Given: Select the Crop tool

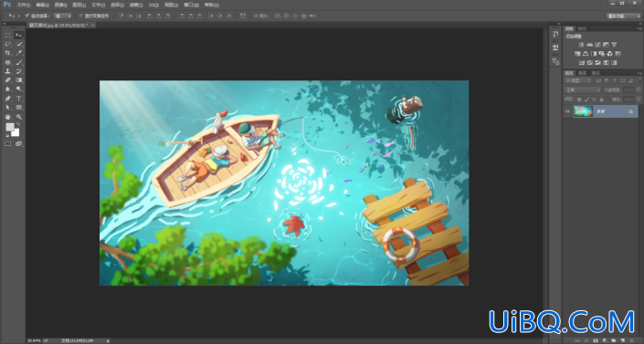Looking at the screenshot, I should tap(8, 53).
